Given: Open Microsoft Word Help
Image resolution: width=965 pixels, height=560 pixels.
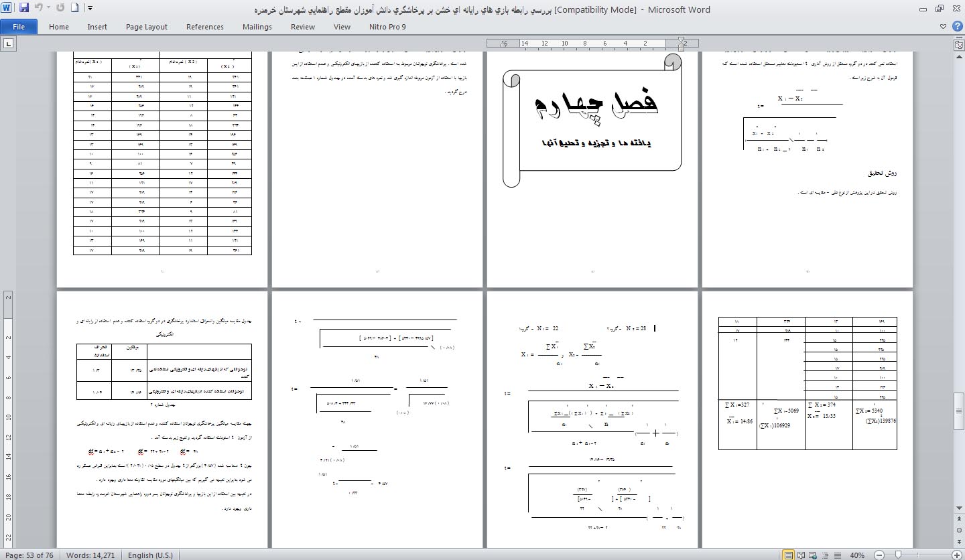Looking at the screenshot, I should pyautogui.click(x=956, y=27).
